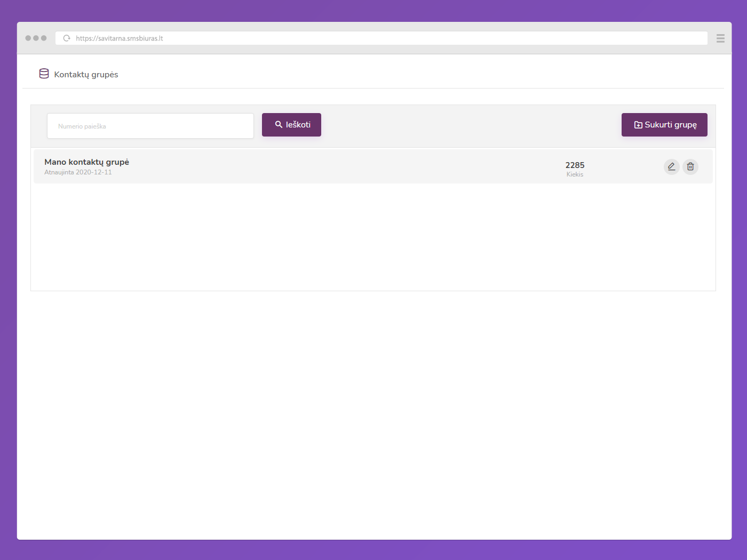Screen dimensions: 747x560
Task: Delete Mano kontaktų grupė with trash icon
Action: click(x=690, y=166)
